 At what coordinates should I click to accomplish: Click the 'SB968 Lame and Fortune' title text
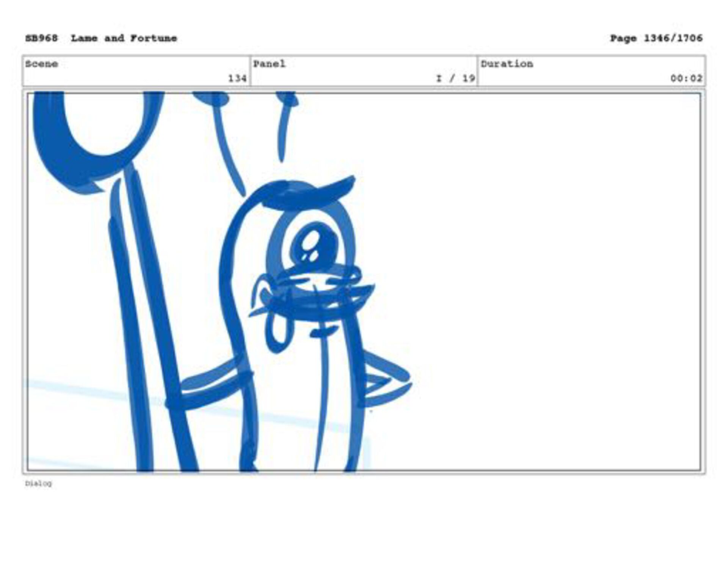click(x=101, y=38)
